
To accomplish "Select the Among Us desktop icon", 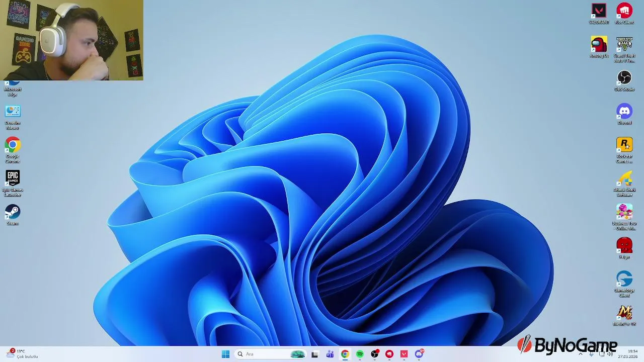I will (x=599, y=47).
